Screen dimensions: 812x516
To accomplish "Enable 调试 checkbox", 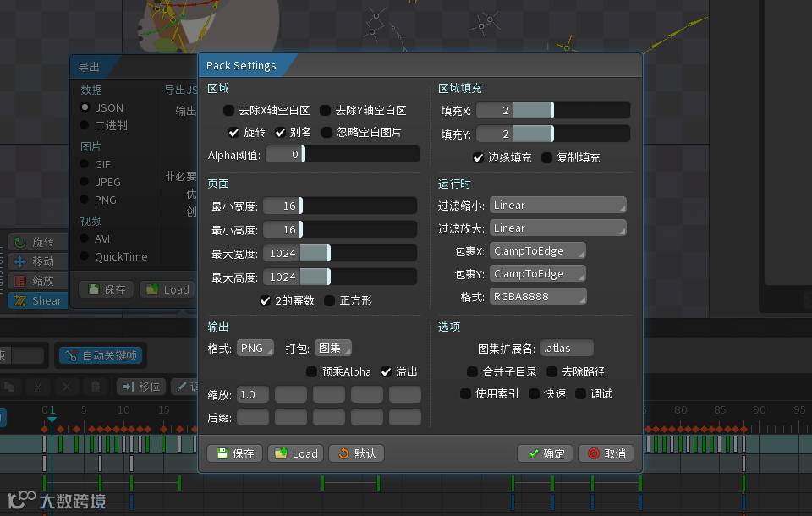I will pos(580,393).
